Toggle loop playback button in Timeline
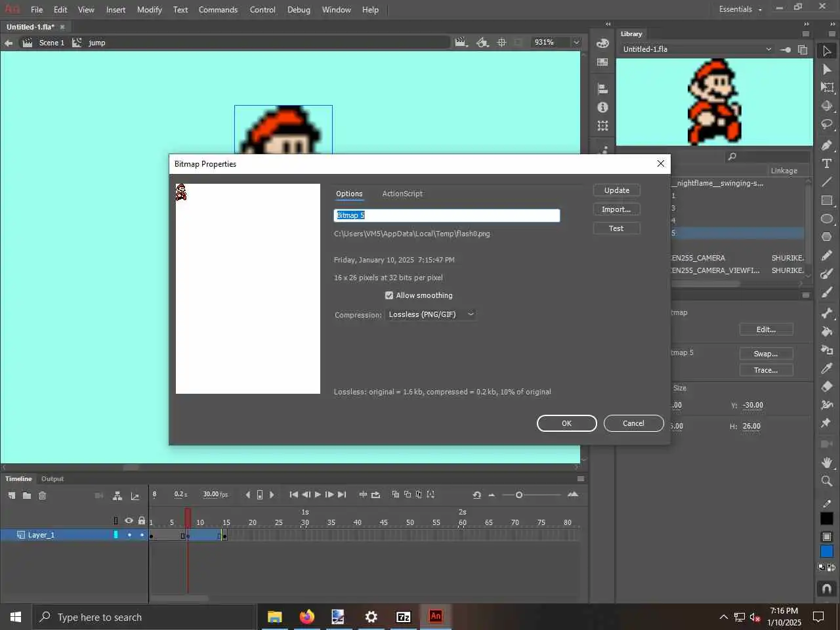The height and width of the screenshot is (630, 840). [x=375, y=495]
